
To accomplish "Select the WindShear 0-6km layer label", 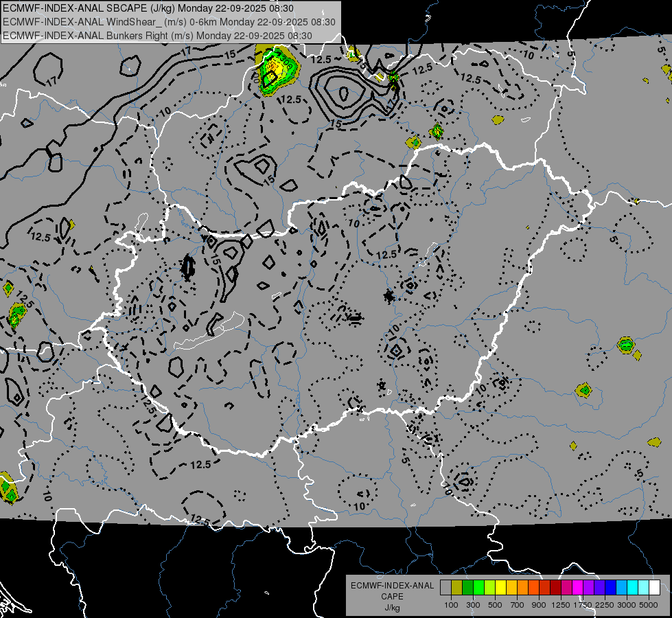I will pos(168,22).
